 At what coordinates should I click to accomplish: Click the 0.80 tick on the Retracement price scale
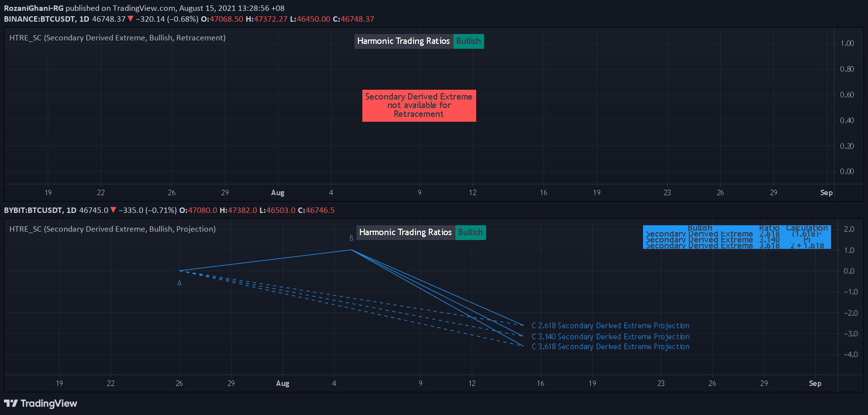coord(847,69)
